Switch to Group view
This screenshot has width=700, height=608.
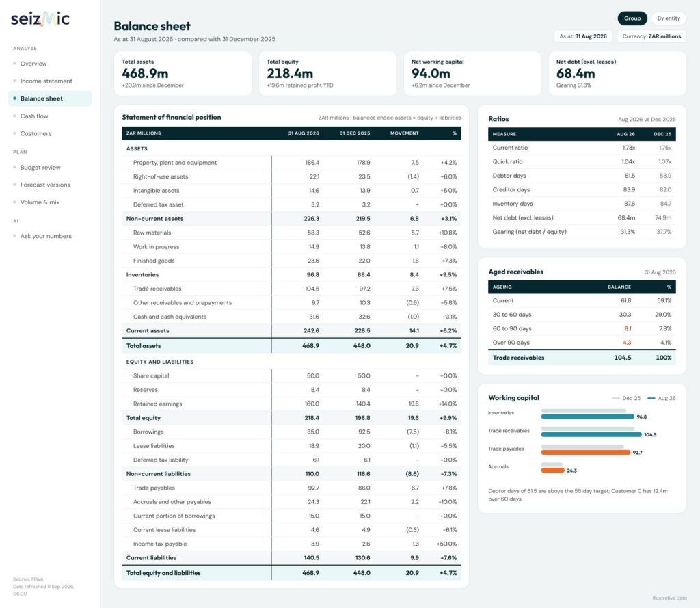(x=632, y=18)
